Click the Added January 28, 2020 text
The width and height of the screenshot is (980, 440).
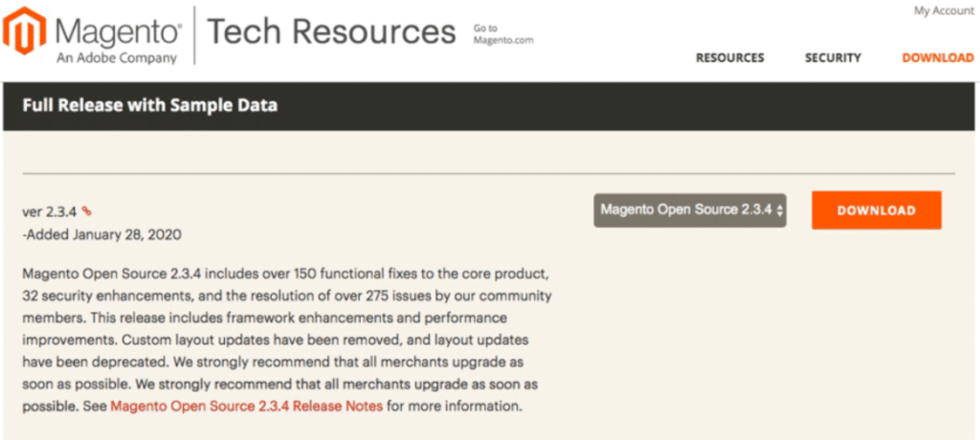coord(101,235)
